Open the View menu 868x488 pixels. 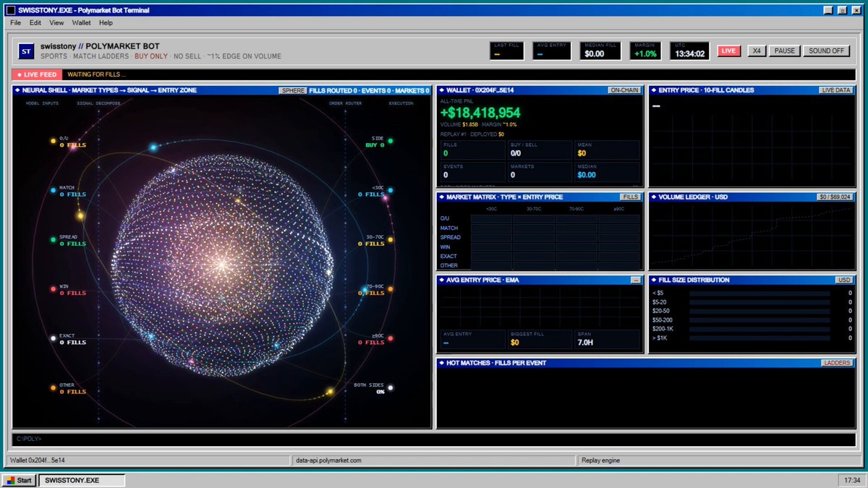(56, 23)
